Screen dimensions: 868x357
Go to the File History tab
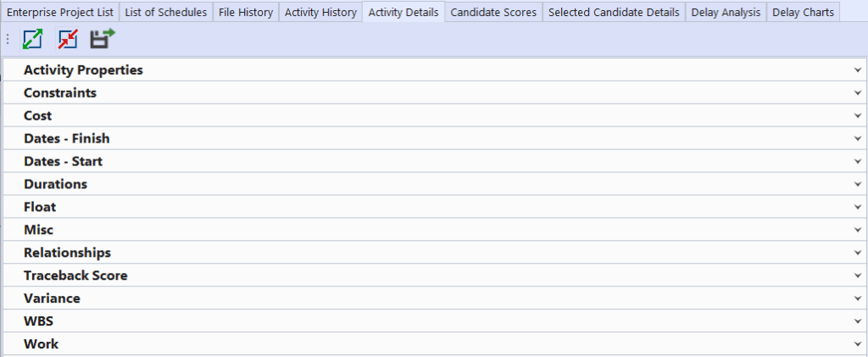(246, 13)
